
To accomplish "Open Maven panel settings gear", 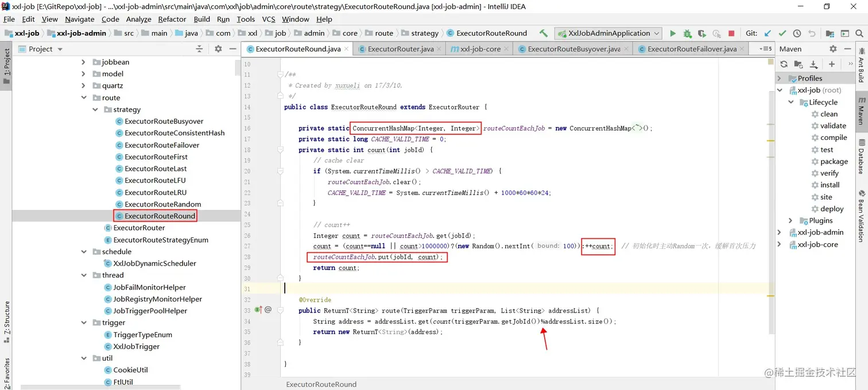I will [833, 49].
